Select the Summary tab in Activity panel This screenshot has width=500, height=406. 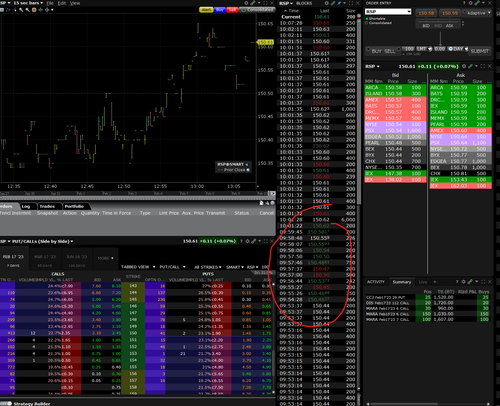click(402, 282)
